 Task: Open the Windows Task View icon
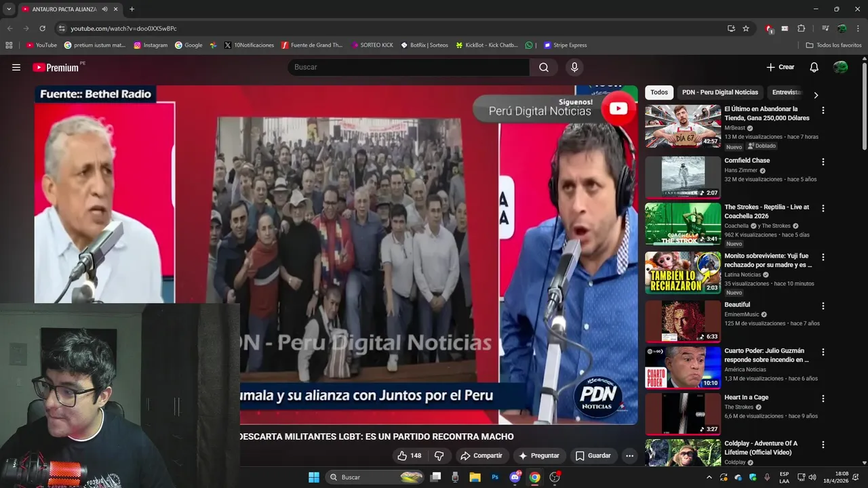coord(435,477)
